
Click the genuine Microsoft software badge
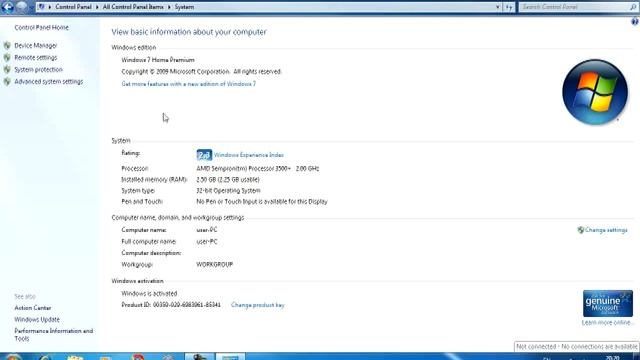tap(608, 303)
